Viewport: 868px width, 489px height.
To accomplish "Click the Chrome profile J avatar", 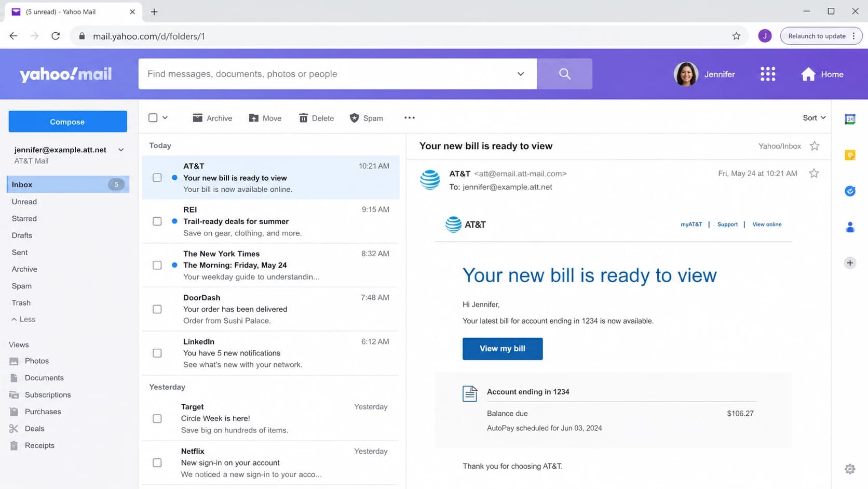I will pyautogui.click(x=765, y=36).
